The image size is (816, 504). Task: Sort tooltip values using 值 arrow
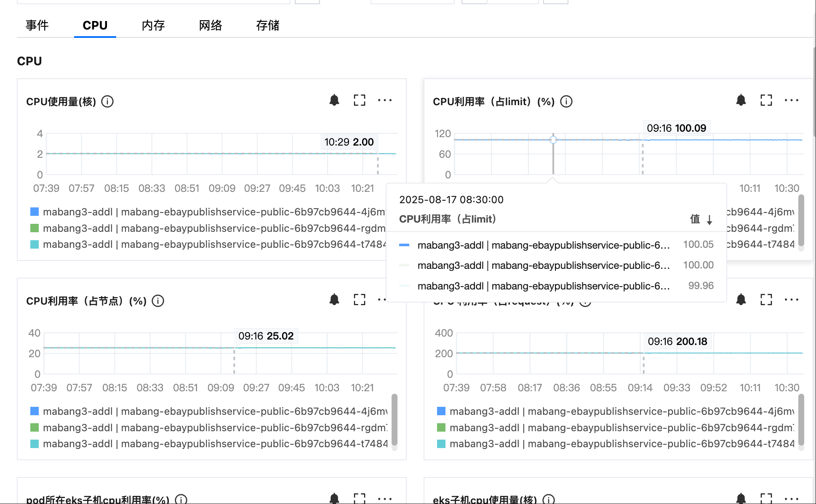point(709,220)
